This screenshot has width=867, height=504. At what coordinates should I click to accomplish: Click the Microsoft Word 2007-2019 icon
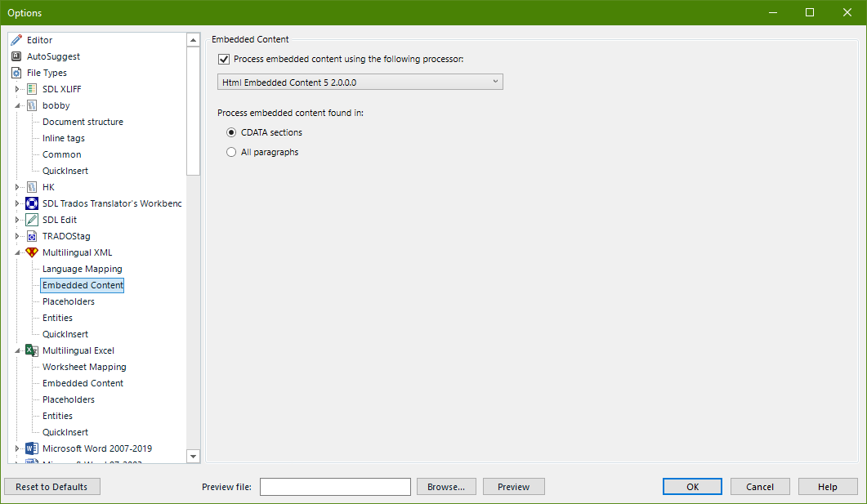click(x=32, y=448)
